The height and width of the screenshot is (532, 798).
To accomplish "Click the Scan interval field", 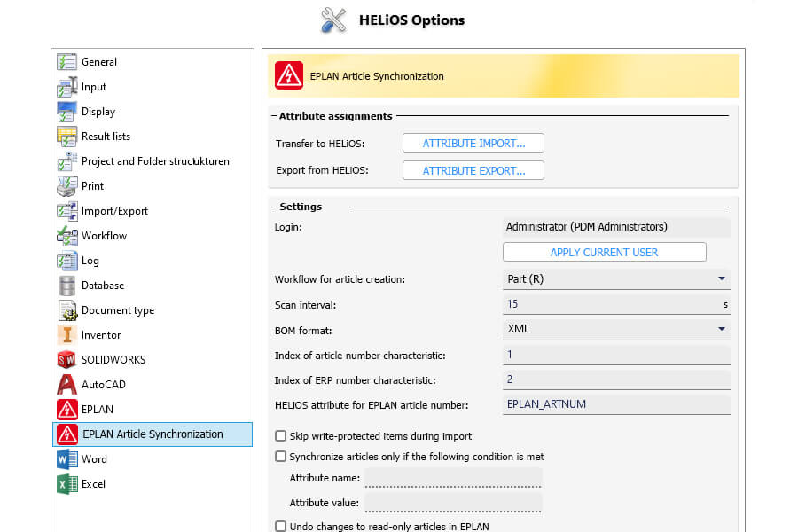I will pyautogui.click(x=616, y=304).
